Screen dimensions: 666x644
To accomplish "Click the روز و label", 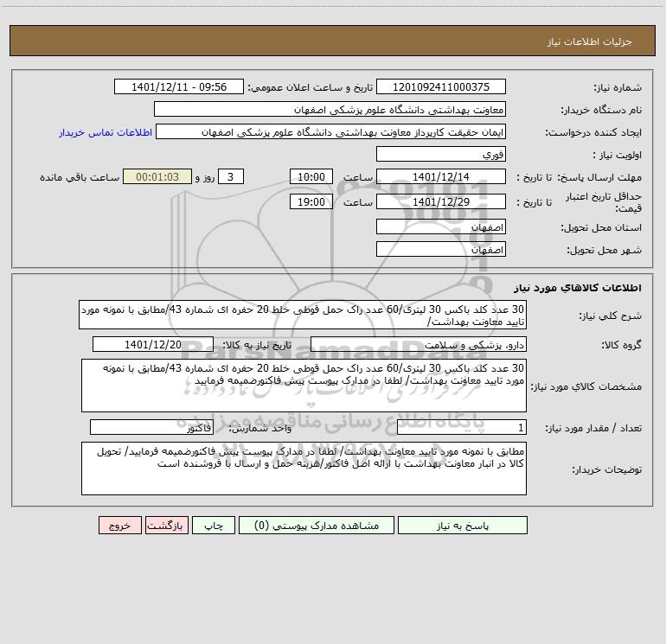I will [205, 177].
